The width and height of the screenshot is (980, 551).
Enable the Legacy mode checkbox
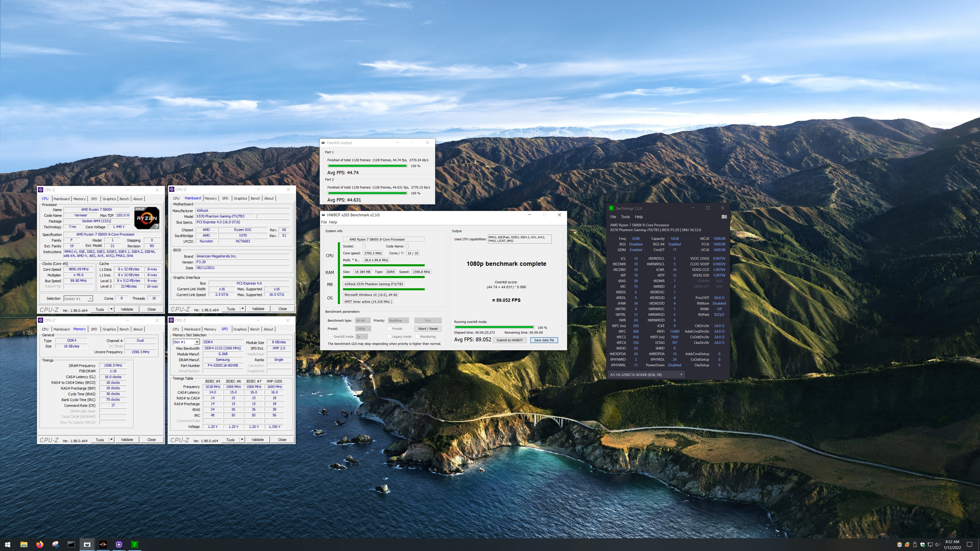point(389,336)
